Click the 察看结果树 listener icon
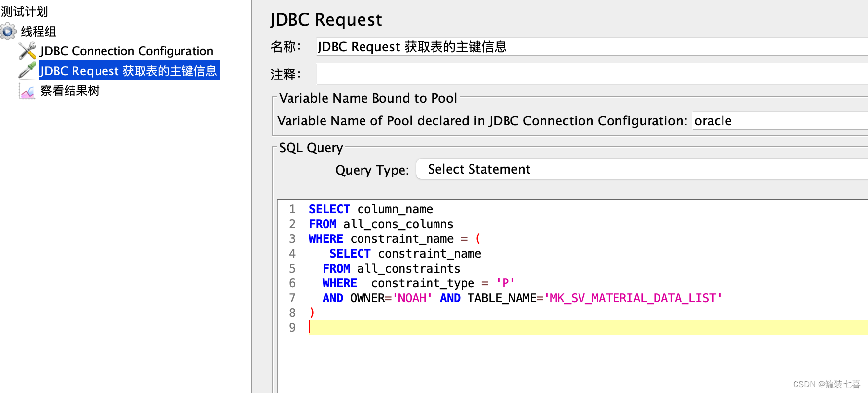Screen dimensions: 868x393 pos(27,91)
